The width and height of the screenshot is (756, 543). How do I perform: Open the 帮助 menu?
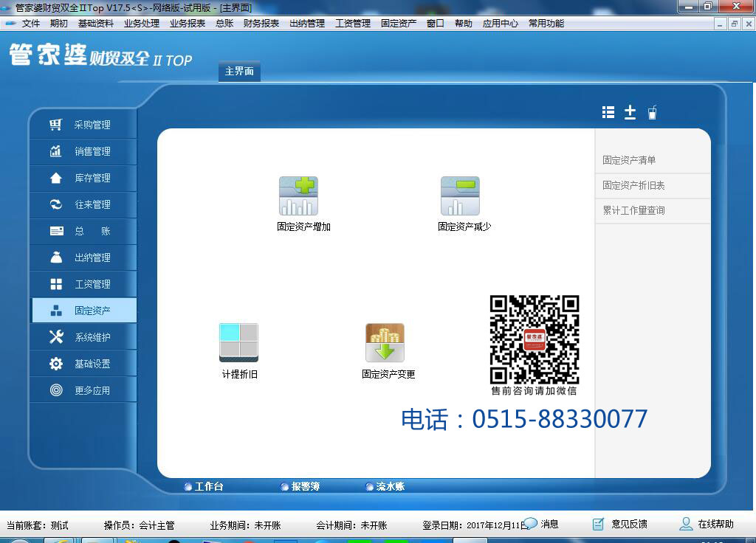coord(463,23)
